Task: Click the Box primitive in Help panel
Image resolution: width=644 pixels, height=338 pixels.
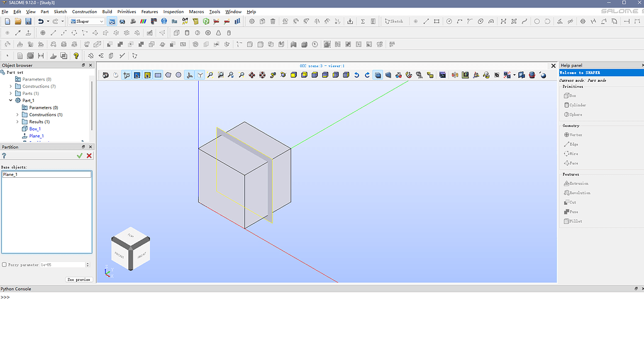Action: (570, 95)
